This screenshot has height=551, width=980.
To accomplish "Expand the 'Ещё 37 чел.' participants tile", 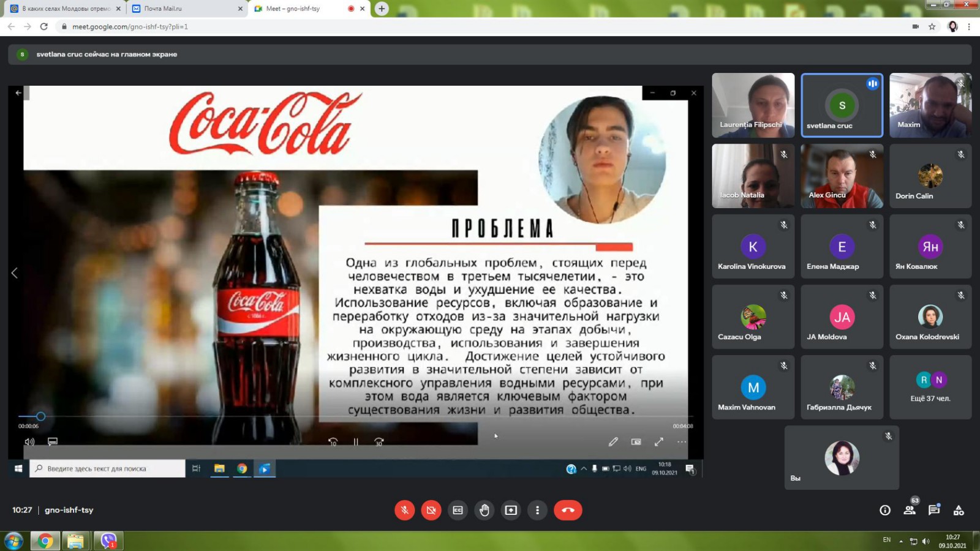I will point(930,387).
